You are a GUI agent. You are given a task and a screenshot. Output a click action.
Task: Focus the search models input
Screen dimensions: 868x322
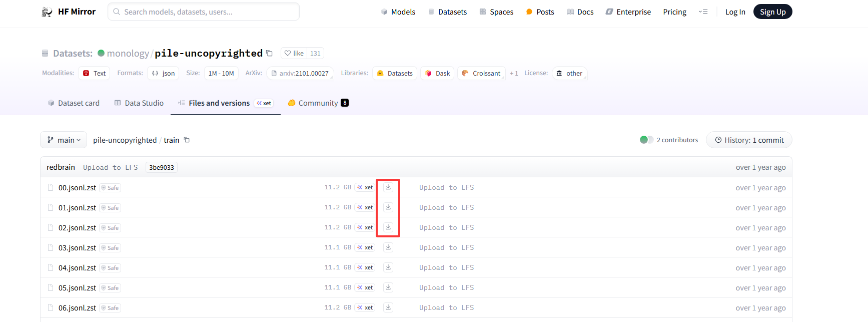pos(204,12)
